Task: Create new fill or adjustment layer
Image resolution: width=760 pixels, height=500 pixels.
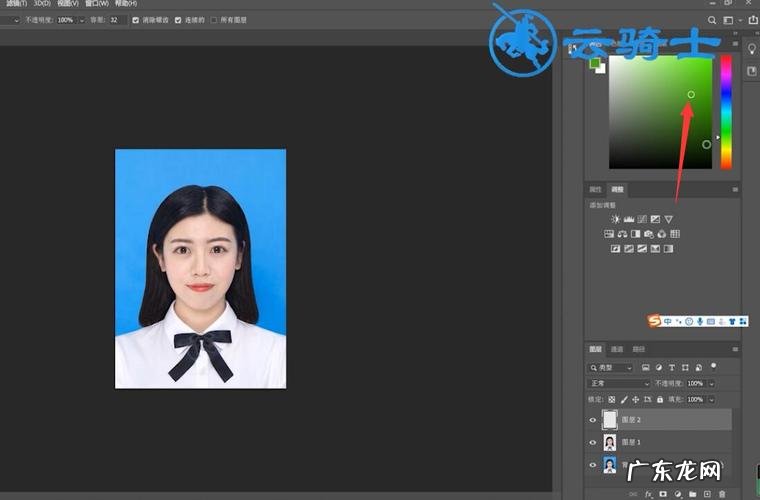Action: pyautogui.click(x=678, y=494)
